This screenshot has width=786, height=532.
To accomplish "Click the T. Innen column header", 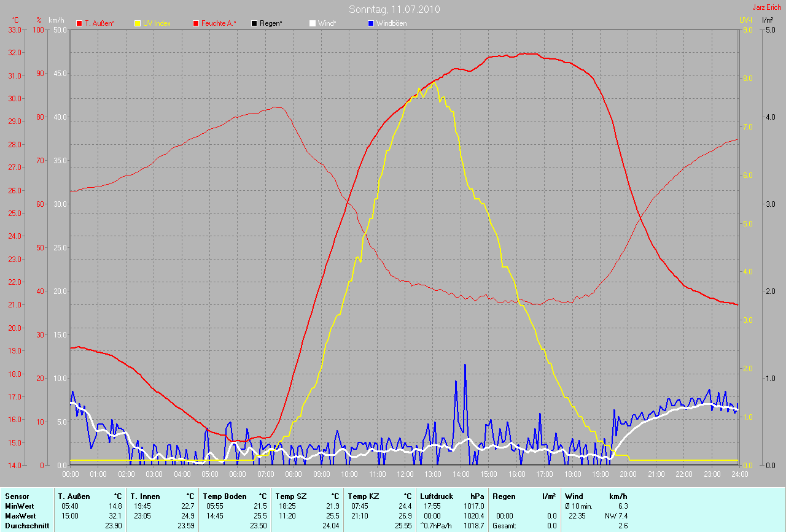I will pos(145,496).
